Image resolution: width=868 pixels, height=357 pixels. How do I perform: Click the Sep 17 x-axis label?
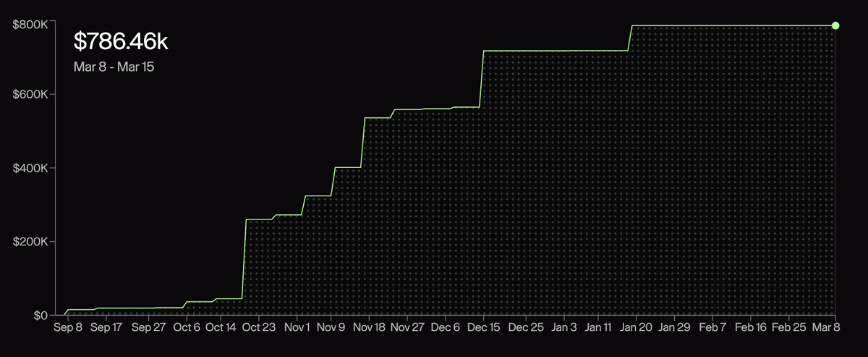106,327
